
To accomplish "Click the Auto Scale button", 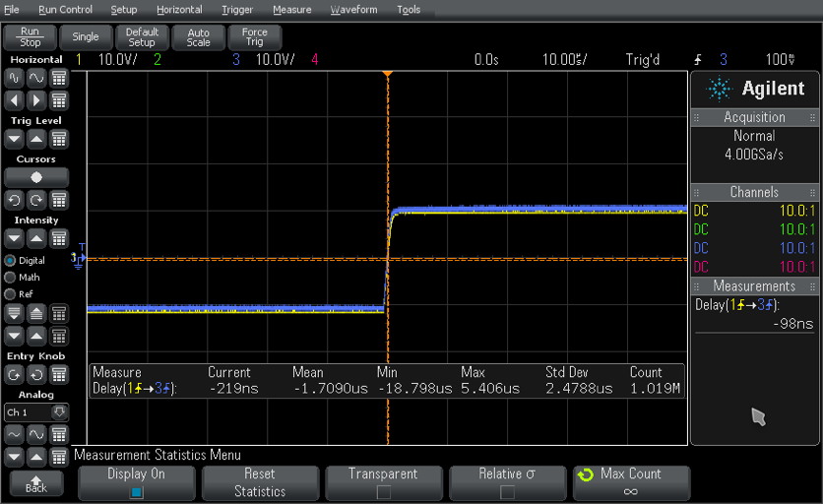I will click(x=199, y=37).
